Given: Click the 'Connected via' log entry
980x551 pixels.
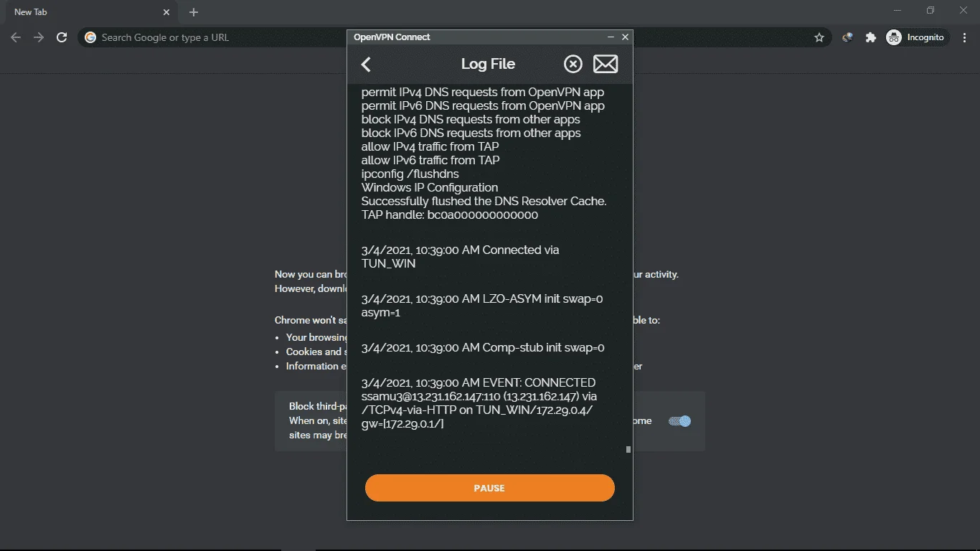Looking at the screenshot, I should click(461, 257).
